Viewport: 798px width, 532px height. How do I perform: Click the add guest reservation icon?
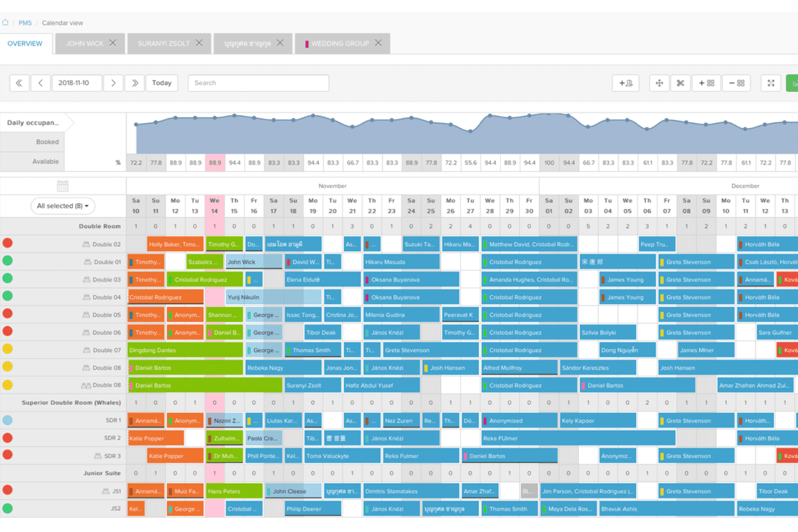point(626,83)
